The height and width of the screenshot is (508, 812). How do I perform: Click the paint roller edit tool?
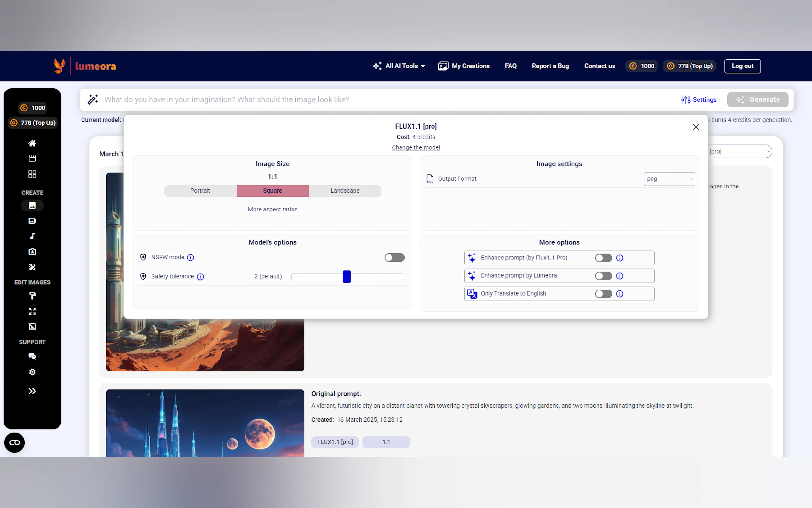(x=32, y=296)
